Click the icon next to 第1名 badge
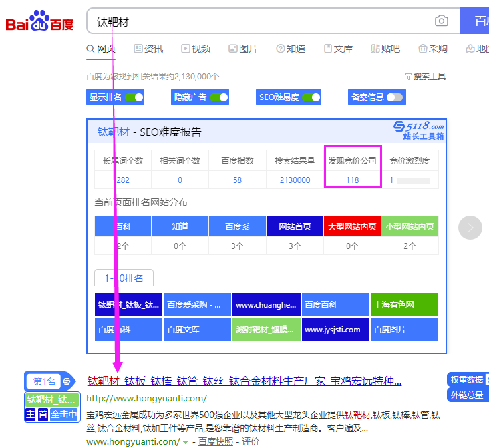Screen dimensions: 489x448 click(67, 381)
